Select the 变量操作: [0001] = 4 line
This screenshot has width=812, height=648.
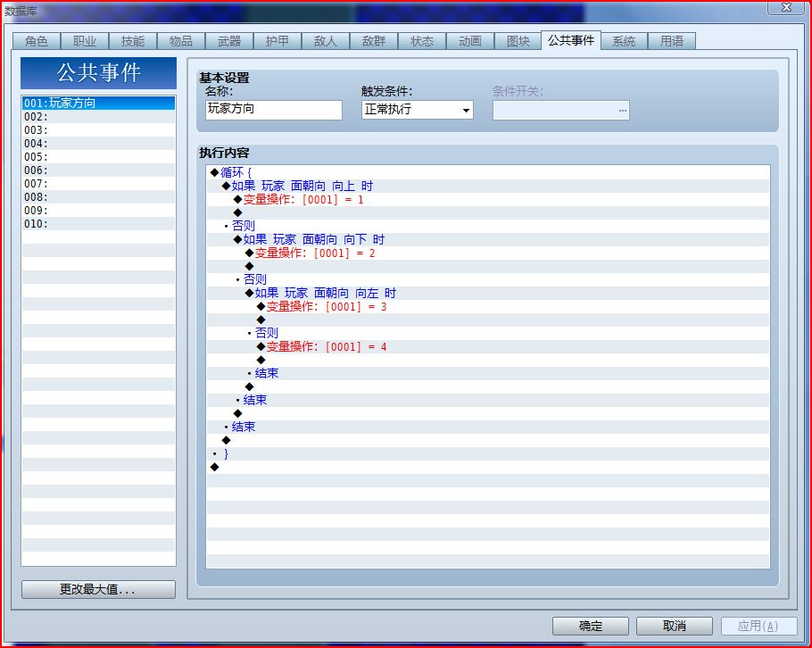tap(488, 346)
